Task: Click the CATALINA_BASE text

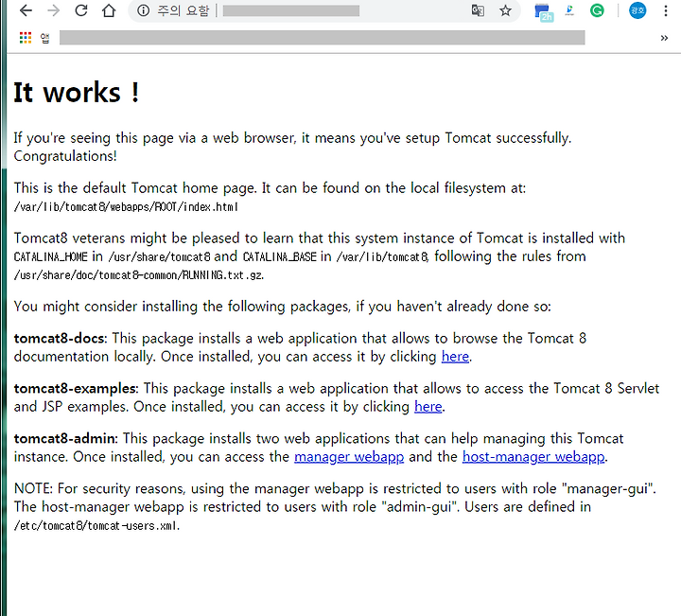Action: pyautogui.click(x=279, y=256)
